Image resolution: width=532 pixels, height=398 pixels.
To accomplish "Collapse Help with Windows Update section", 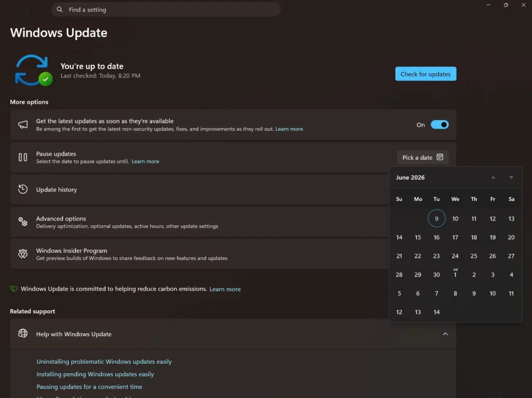I will (x=445, y=334).
